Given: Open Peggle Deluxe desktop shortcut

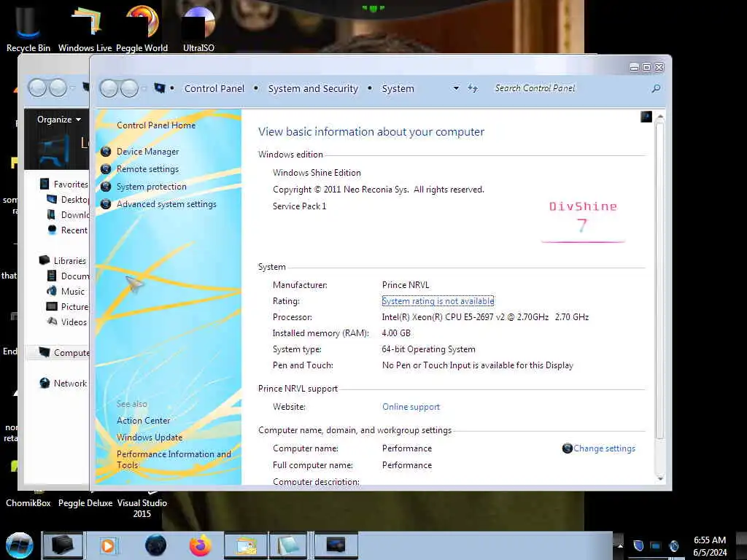Looking at the screenshot, I should [x=85, y=503].
